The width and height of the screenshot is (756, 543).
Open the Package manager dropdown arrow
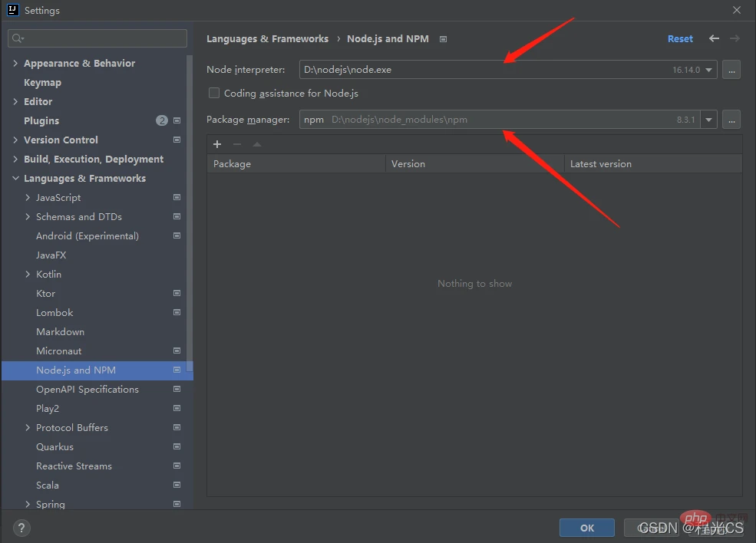[708, 120]
